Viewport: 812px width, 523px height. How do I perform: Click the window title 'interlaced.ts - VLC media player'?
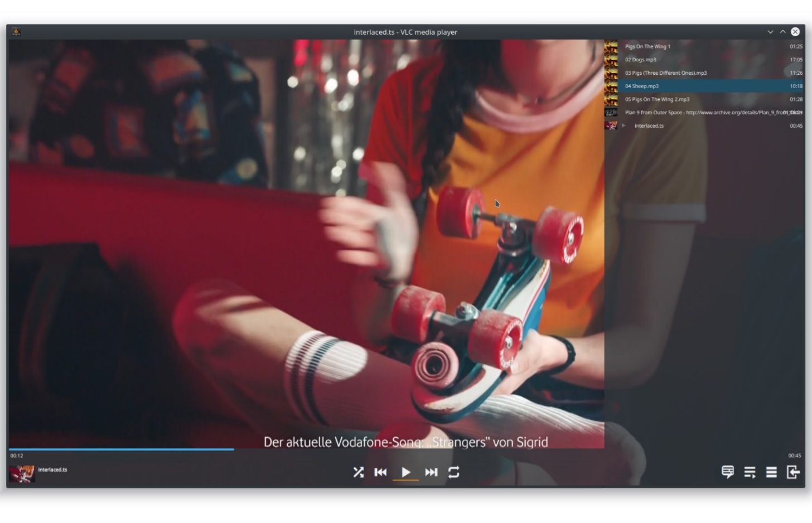tap(405, 32)
